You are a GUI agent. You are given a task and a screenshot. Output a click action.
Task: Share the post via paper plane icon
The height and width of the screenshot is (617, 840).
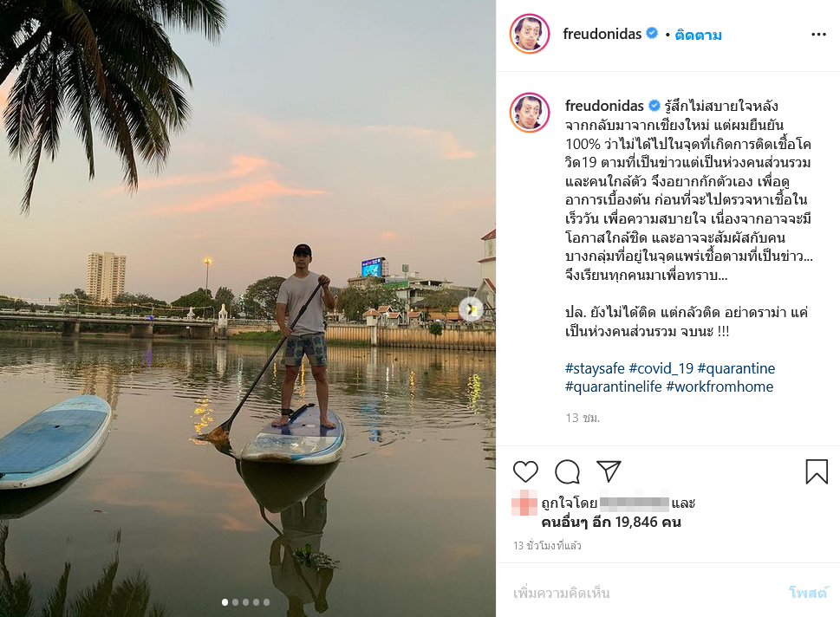tap(609, 471)
